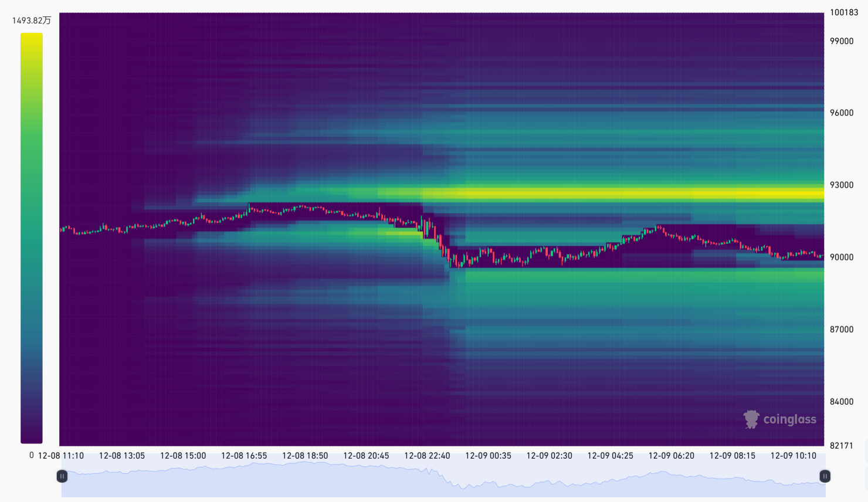Click the right handle of the time range slider
The height and width of the screenshot is (502, 868).
(x=825, y=476)
